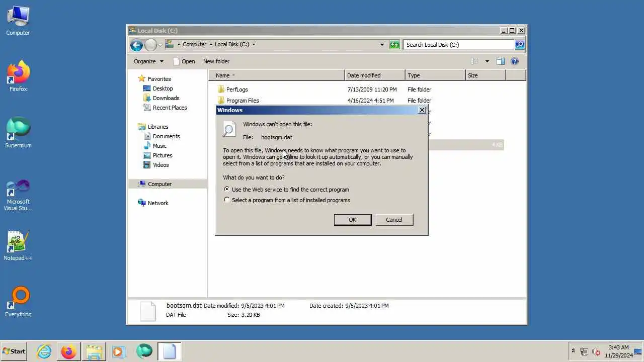Open Microsoft Visual Studio desktop shortcut

click(x=18, y=196)
